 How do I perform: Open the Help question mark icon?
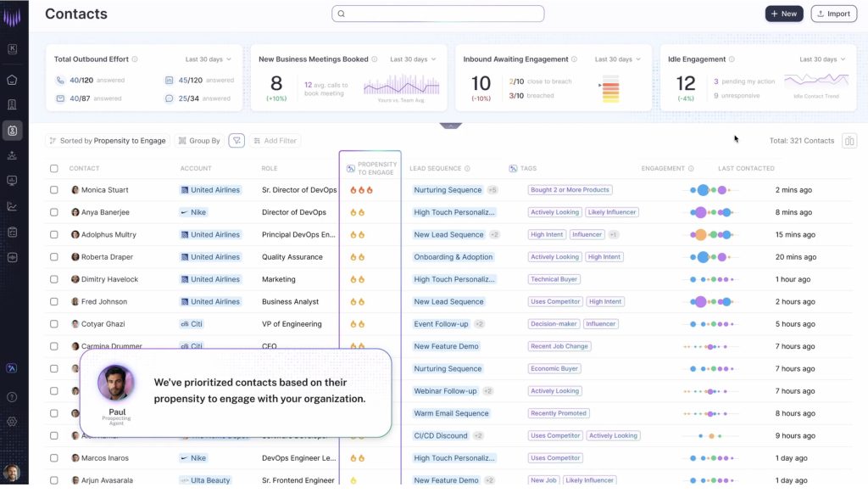(12, 397)
